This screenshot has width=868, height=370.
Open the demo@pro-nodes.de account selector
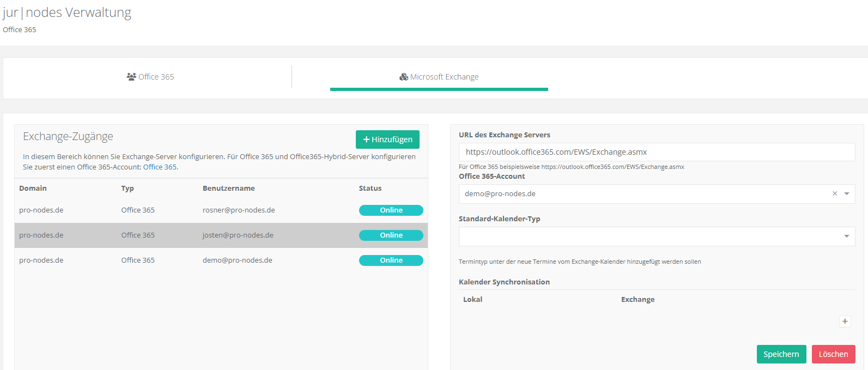(643, 194)
